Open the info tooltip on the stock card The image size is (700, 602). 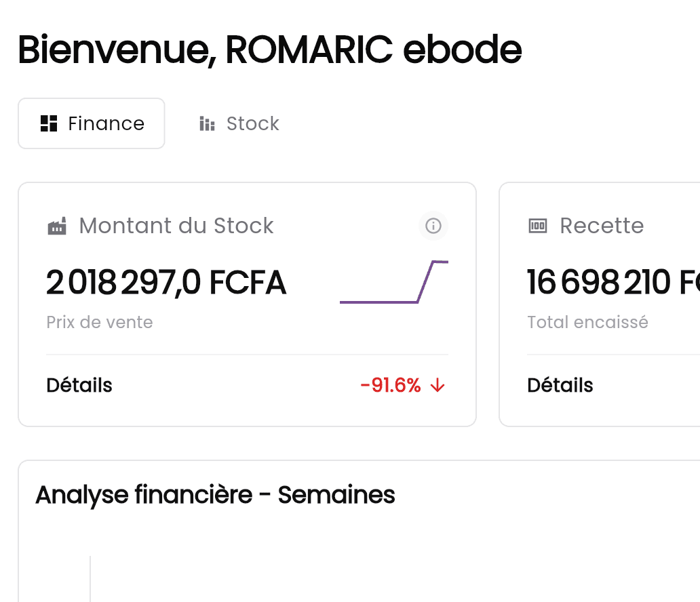[x=433, y=226]
